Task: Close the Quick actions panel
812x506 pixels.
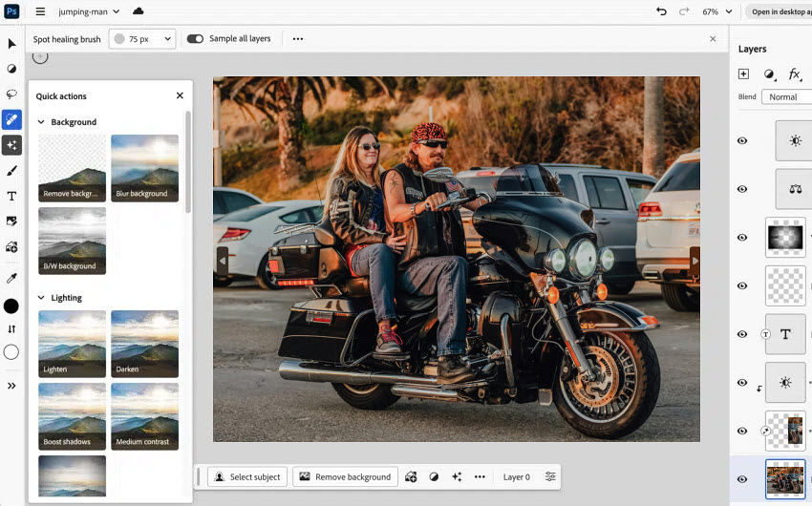Action: click(x=180, y=95)
